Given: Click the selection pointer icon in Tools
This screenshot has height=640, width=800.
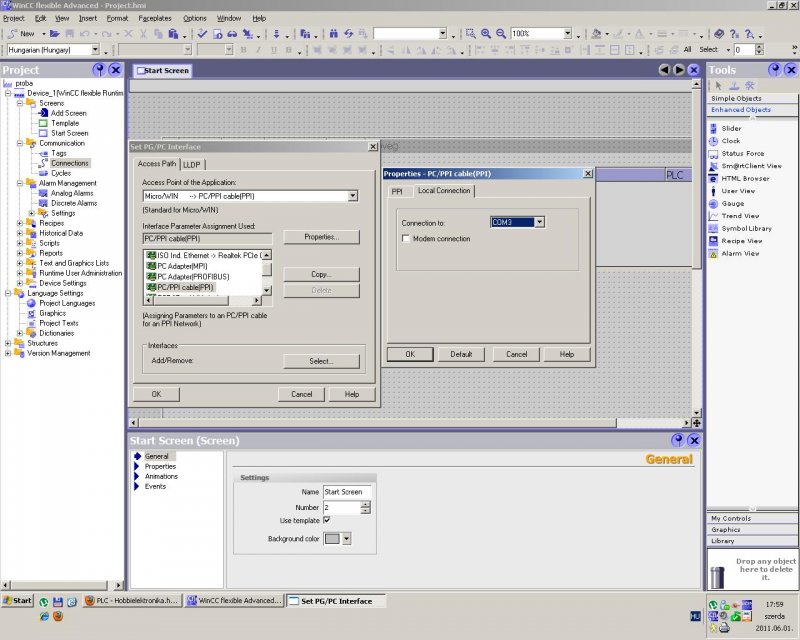Looking at the screenshot, I should (718, 86).
